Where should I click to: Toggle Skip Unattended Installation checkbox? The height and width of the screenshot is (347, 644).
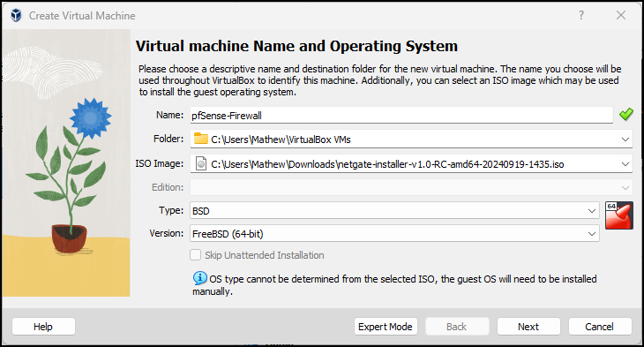pos(196,255)
